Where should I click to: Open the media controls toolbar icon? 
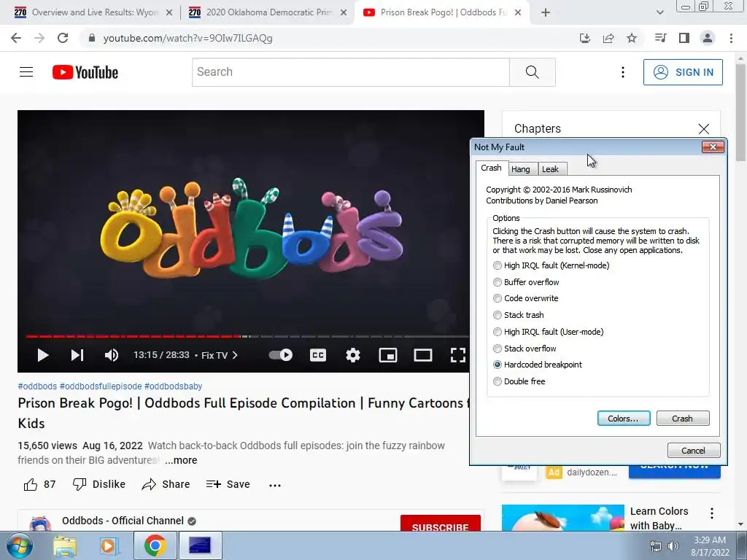click(x=660, y=38)
